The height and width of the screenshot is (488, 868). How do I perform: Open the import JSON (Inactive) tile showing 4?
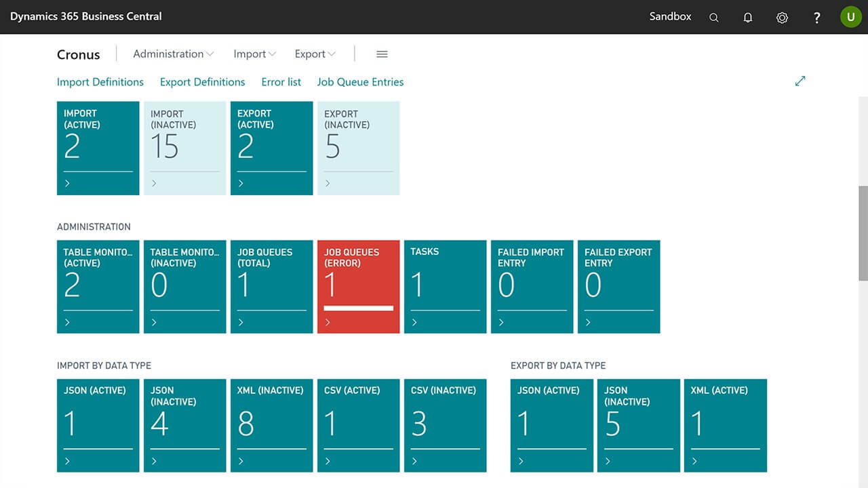pos(185,426)
